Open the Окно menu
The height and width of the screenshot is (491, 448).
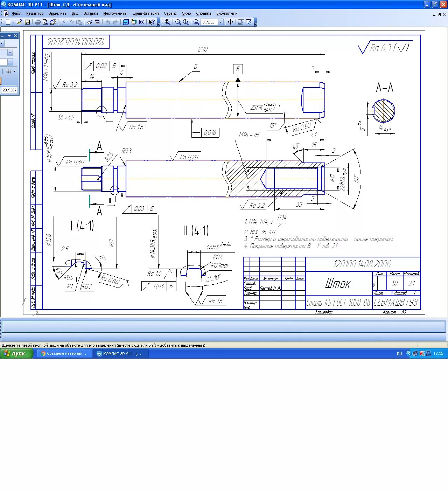pos(186,13)
